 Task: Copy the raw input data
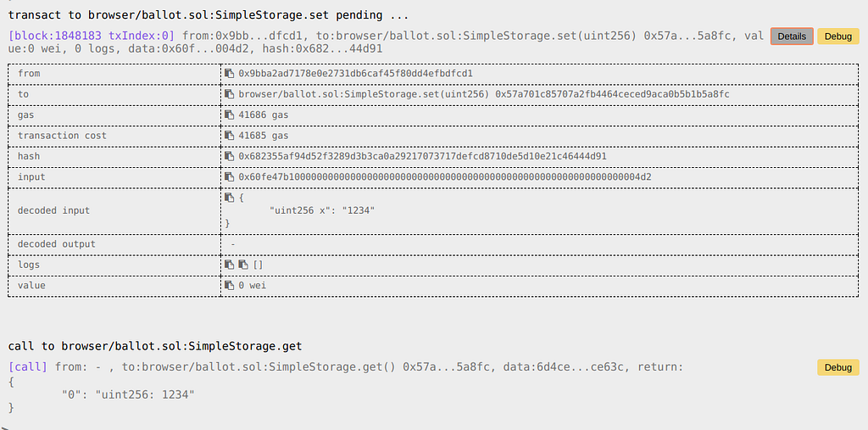pyautogui.click(x=229, y=176)
